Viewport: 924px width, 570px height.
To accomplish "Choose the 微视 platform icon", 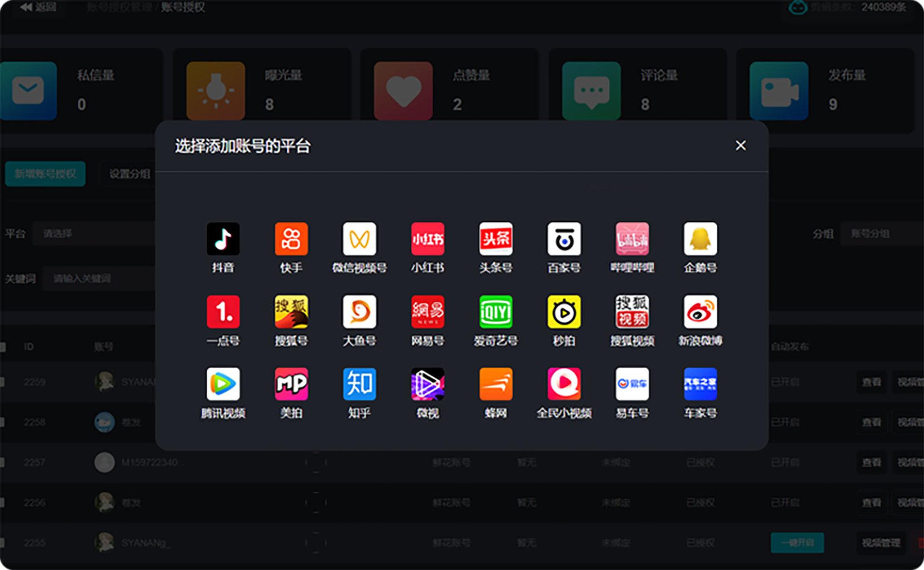I will [428, 384].
